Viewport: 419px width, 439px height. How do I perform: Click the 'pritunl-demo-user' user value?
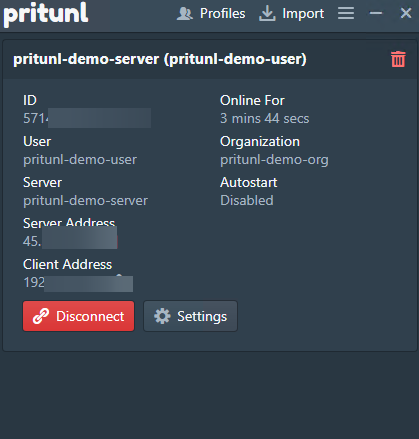tap(80, 160)
